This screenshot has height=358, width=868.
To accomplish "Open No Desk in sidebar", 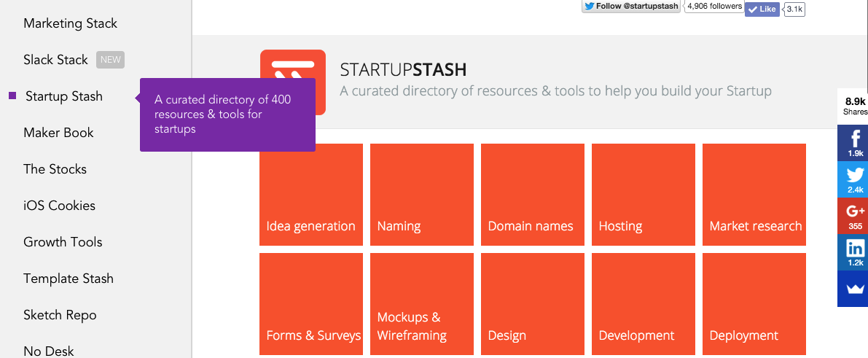I will [48, 351].
